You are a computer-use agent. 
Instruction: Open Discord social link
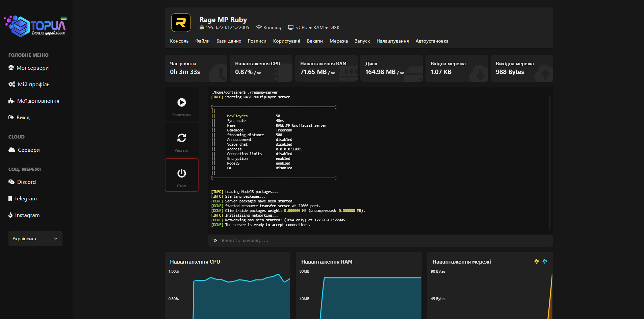click(x=26, y=182)
